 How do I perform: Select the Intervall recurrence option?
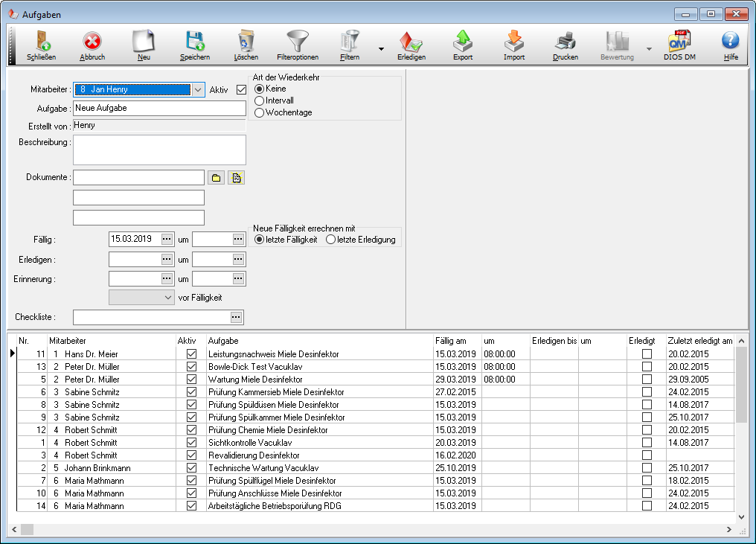pos(260,100)
